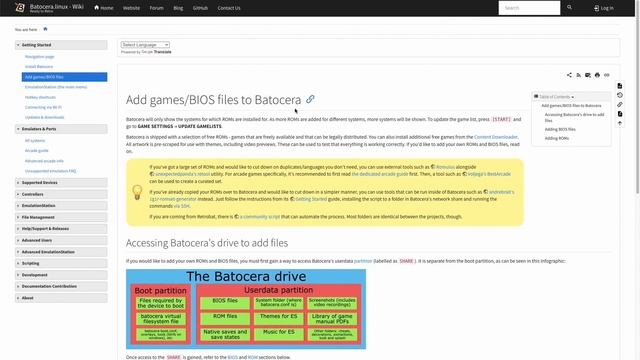Click the permalink chain icon beside print

click(607, 75)
